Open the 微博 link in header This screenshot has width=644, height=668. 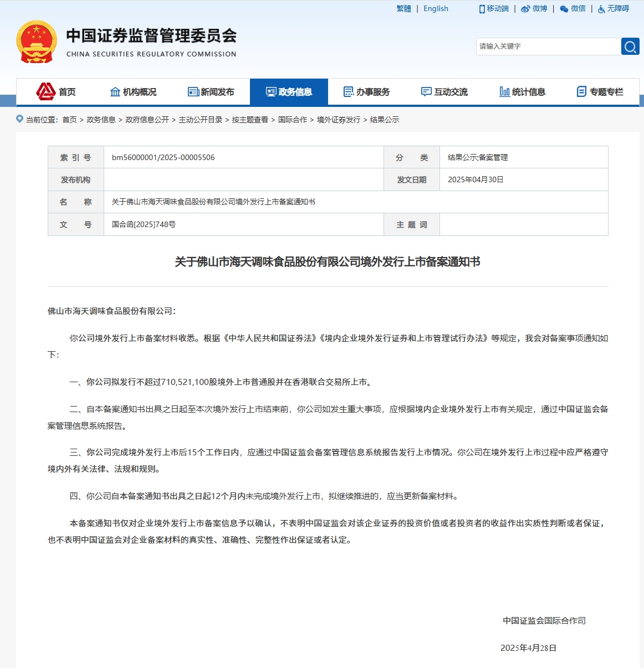pos(540,9)
